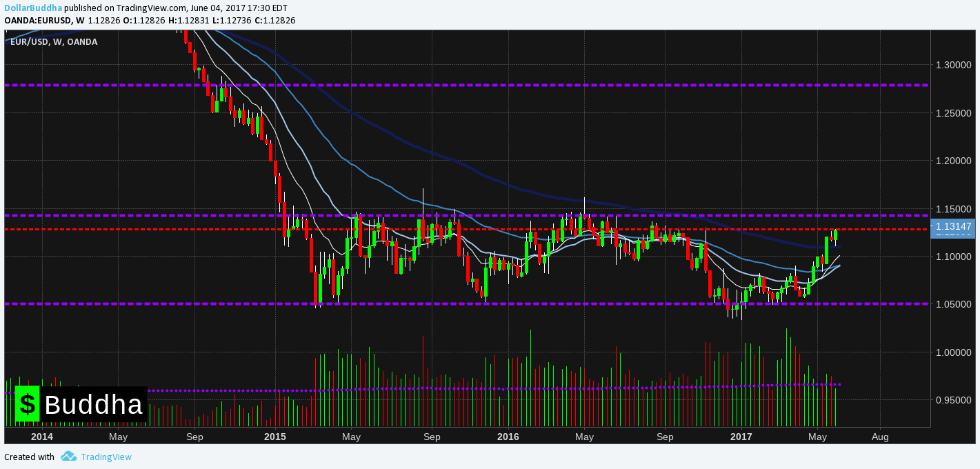Click the current price label 1.13147

953,226
